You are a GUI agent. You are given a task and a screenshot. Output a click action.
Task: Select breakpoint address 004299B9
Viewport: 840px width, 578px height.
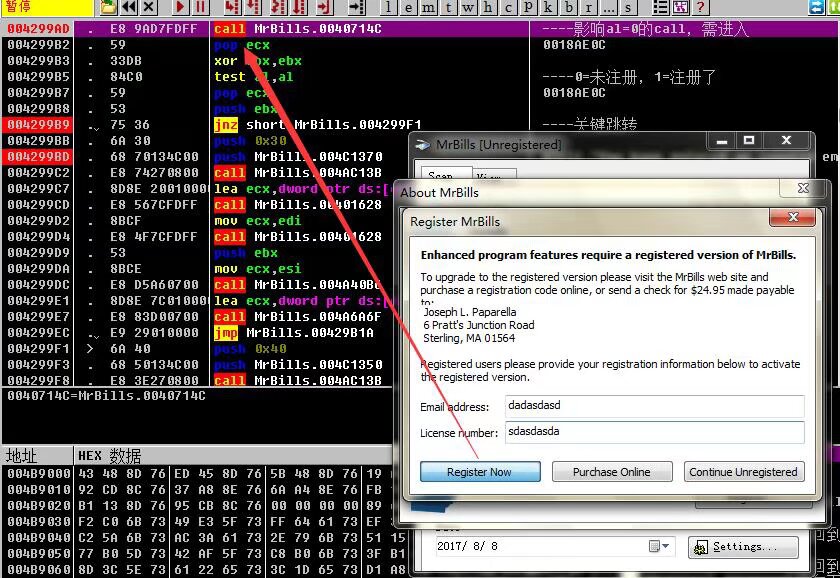(39, 125)
